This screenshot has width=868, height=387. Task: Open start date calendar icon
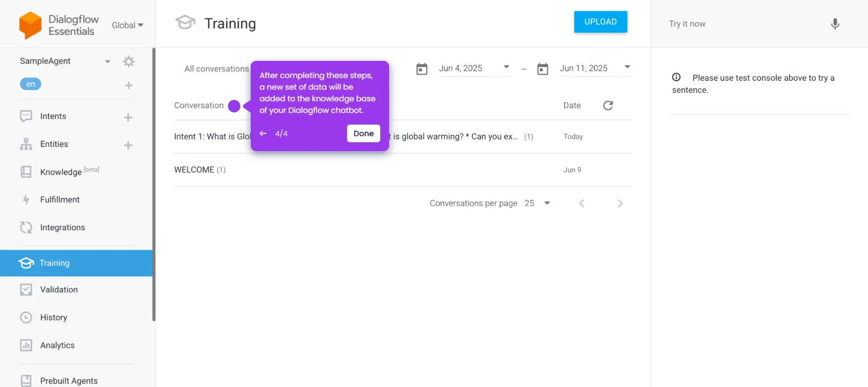tap(422, 69)
